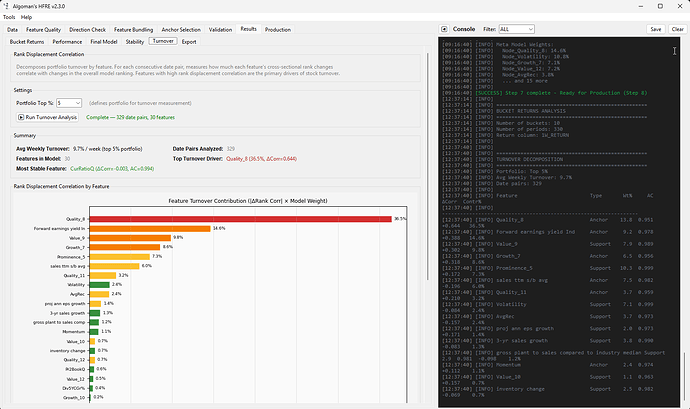Click the AvgRec axis label
Viewport: 690px width, 409px height.
77,294
